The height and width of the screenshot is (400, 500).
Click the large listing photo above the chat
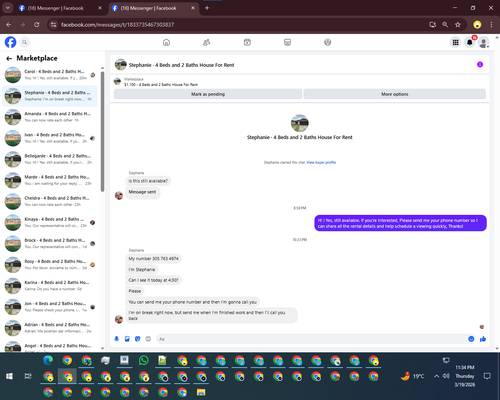[x=300, y=123]
